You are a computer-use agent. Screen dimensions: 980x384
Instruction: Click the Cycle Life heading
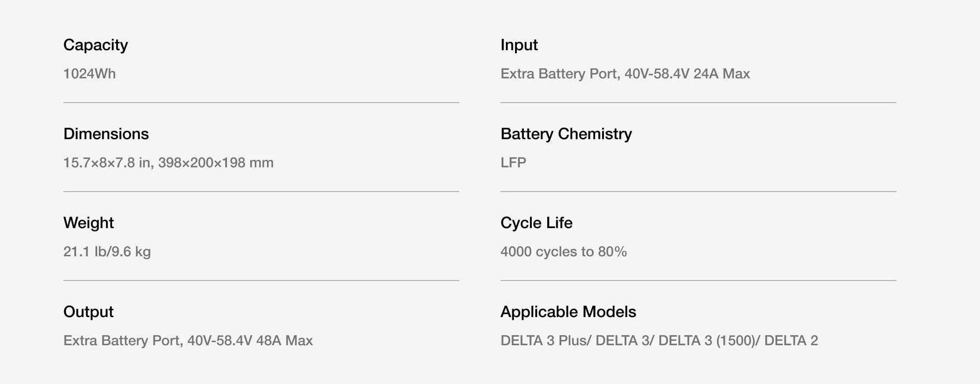536,223
